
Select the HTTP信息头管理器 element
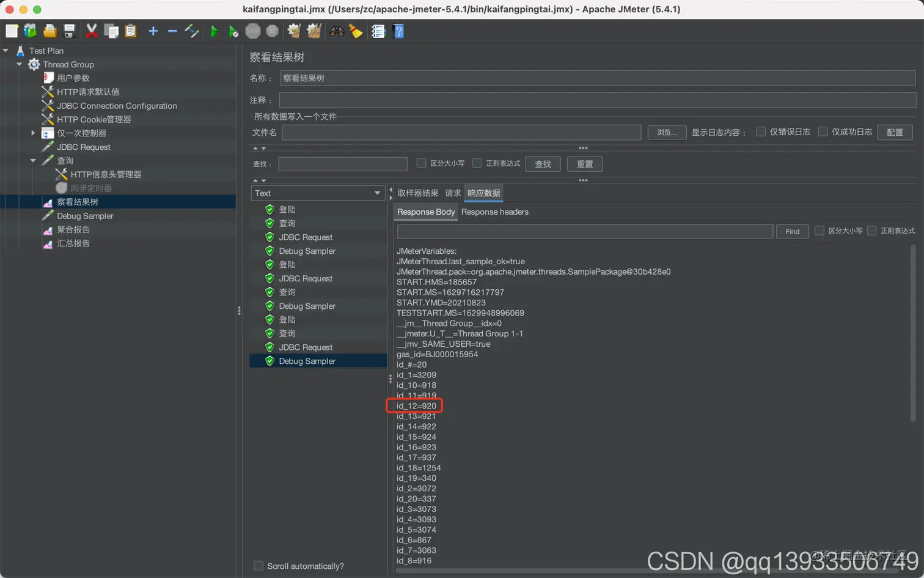(106, 174)
